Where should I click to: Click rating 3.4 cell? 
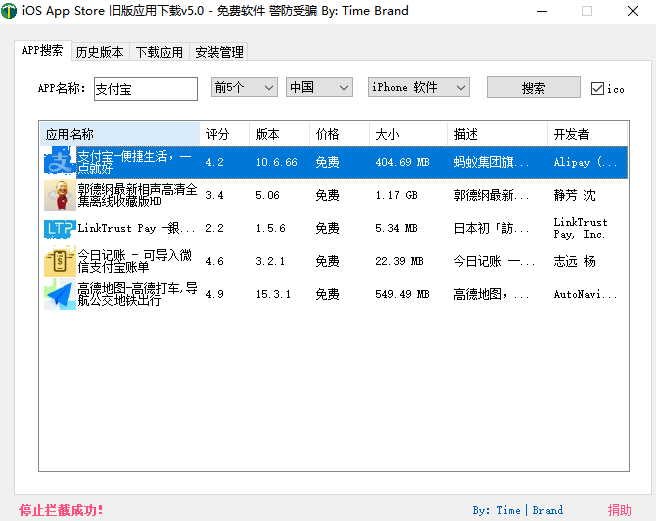(214, 195)
